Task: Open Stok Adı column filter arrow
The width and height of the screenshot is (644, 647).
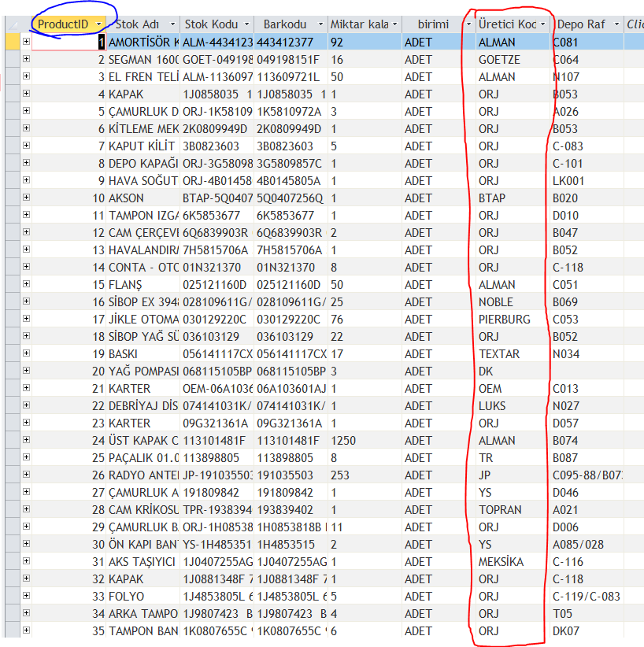Action: pos(172,24)
